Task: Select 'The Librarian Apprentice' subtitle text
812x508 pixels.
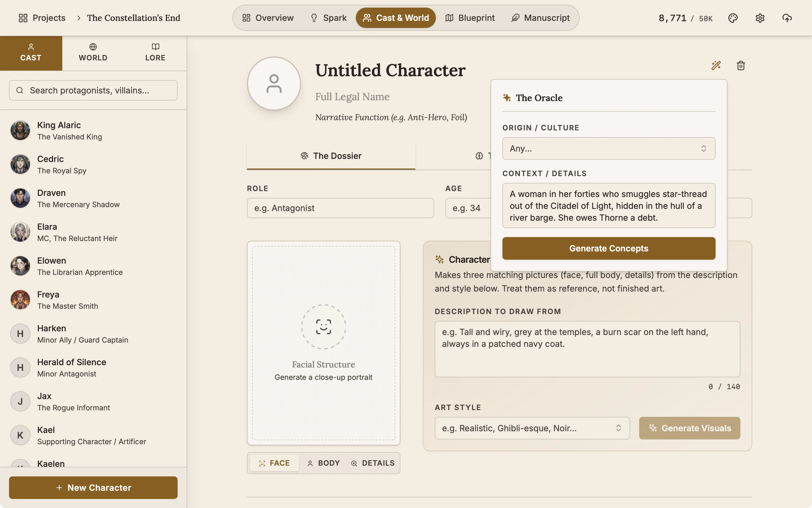Action: (80, 272)
